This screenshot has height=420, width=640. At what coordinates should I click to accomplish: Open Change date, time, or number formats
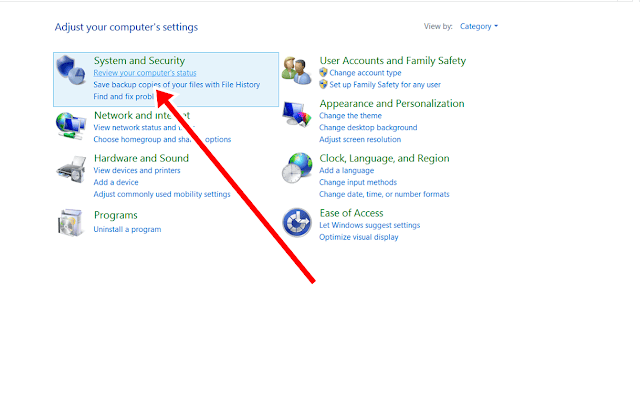pos(384,194)
